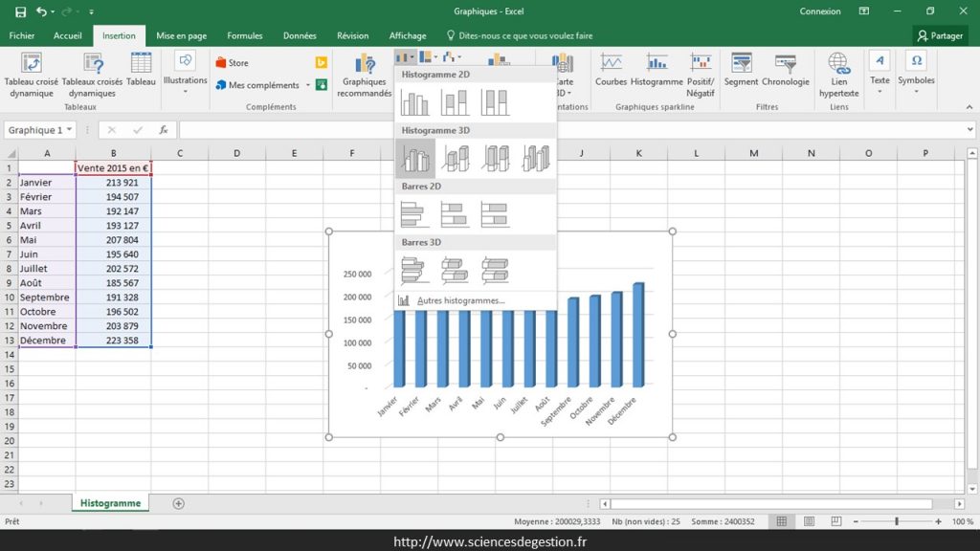Open the Graphique 1 name box dropdown
The image size is (980, 551).
(x=71, y=129)
